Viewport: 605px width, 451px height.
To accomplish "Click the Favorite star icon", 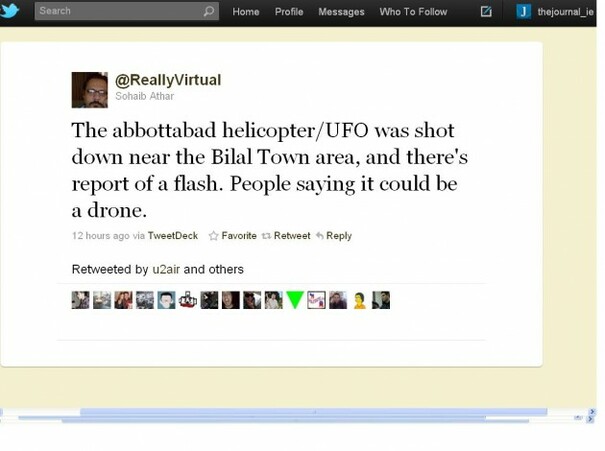I will (213, 236).
